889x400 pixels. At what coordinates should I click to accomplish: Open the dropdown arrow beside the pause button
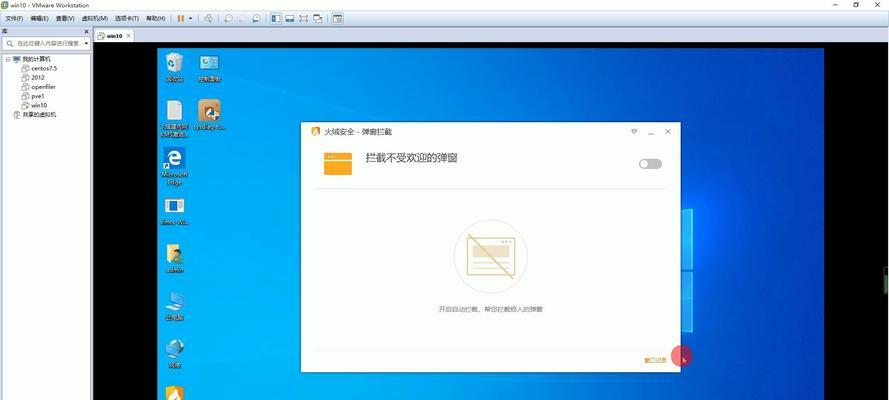click(190, 18)
